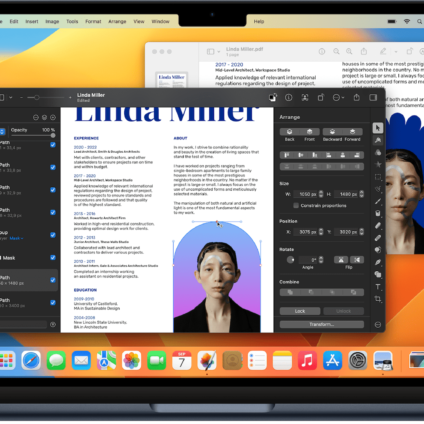Click the Unite combine shapes icon
Image resolution: width=424 pixels, height=424 pixels.
(x=290, y=292)
